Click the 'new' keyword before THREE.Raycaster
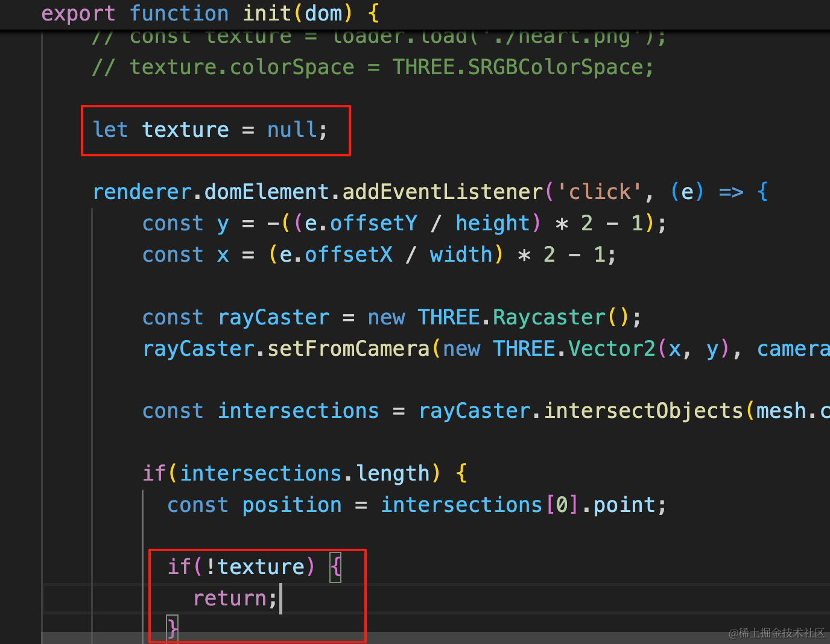830x644 pixels. 386,317
